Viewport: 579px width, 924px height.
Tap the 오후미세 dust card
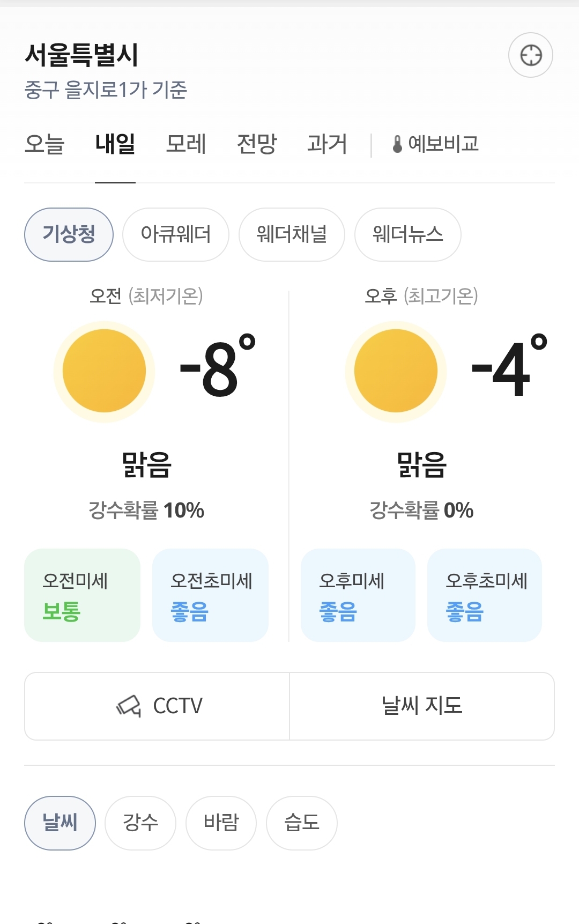(x=358, y=595)
